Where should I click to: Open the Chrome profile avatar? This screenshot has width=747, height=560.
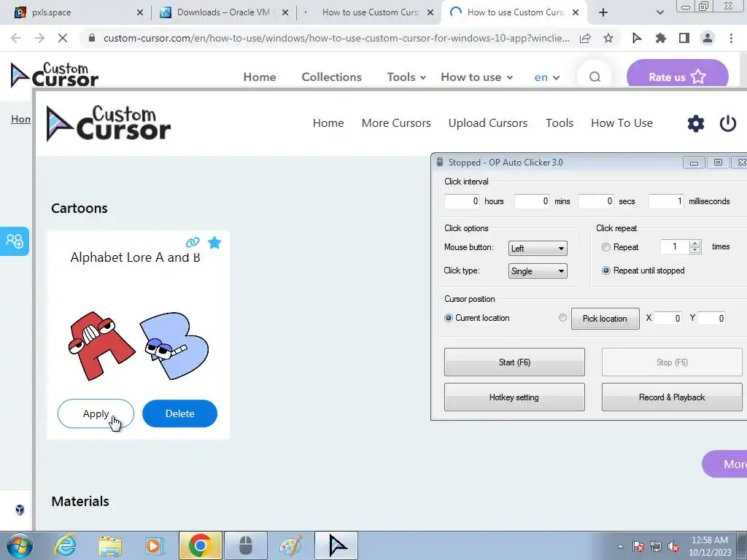click(708, 38)
